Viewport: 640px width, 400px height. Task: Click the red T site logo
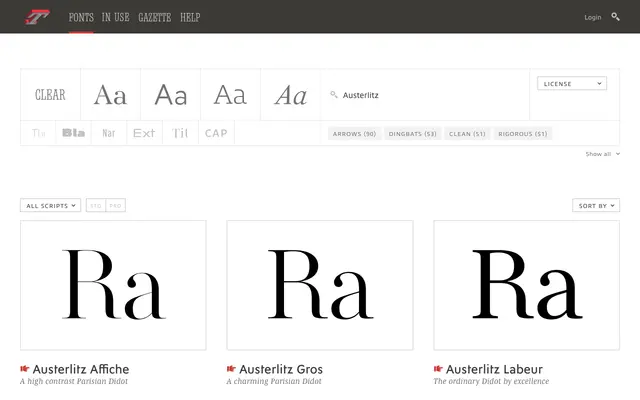(x=37, y=17)
